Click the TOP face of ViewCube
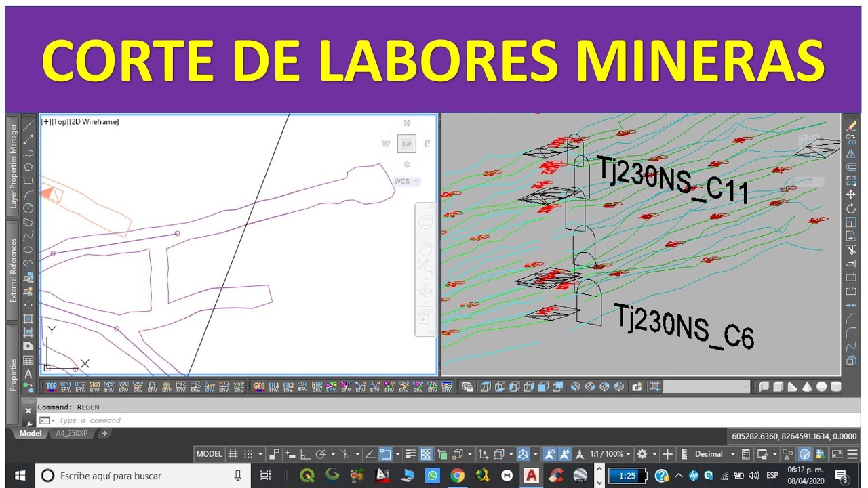The image size is (868, 488). click(x=407, y=144)
